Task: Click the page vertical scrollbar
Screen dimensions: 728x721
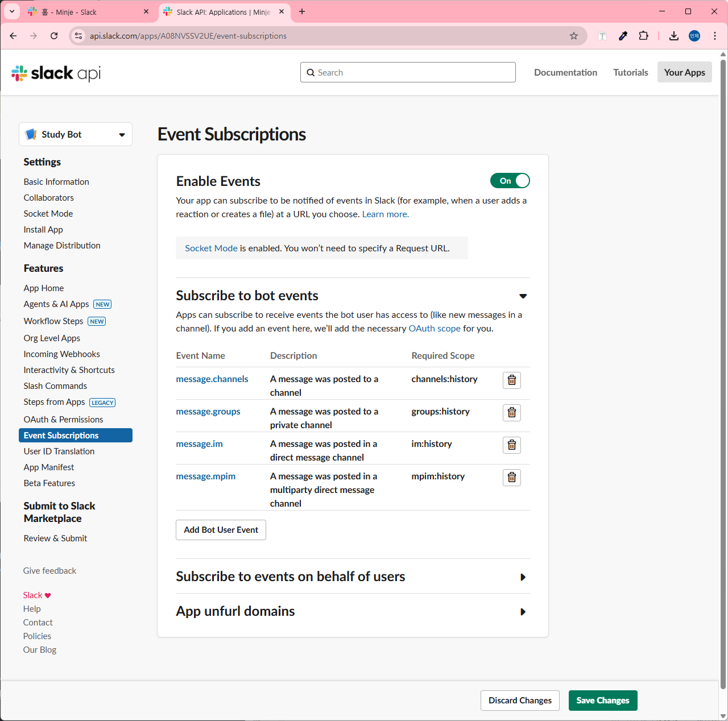Action: (723, 375)
